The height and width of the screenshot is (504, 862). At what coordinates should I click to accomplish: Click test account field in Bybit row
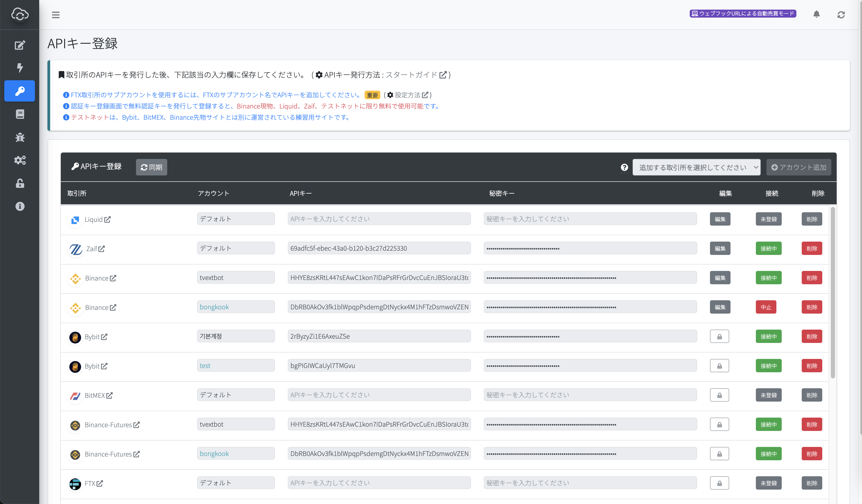tap(236, 366)
